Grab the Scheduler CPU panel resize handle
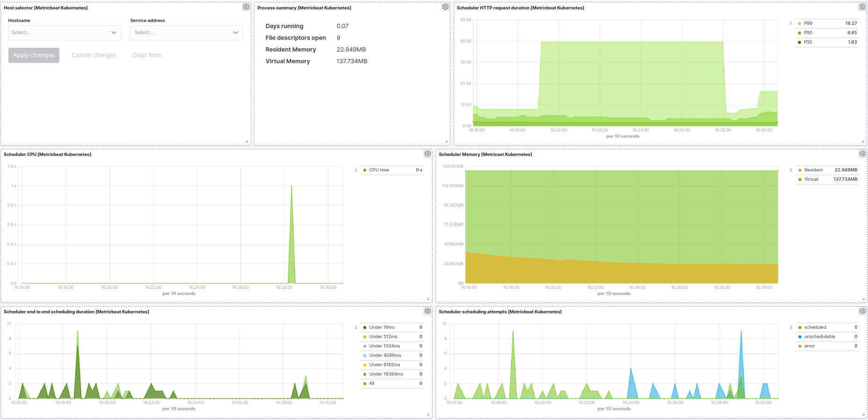Viewport: 868px width, 420px height. pyautogui.click(x=428, y=299)
